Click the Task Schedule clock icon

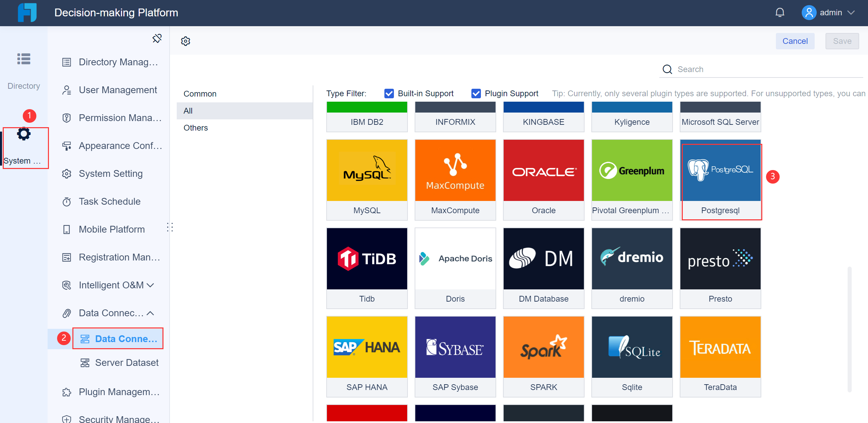[67, 202]
